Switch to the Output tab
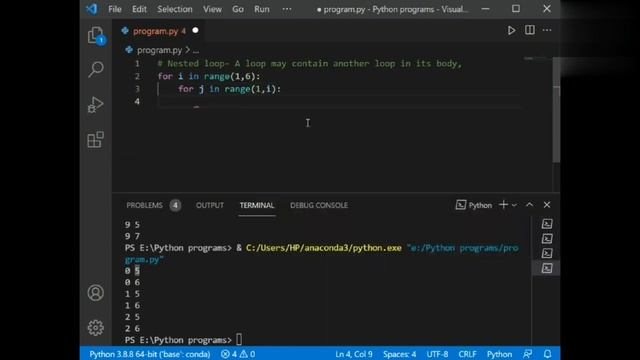Screen dimensions: 640x360 point(210,205)
